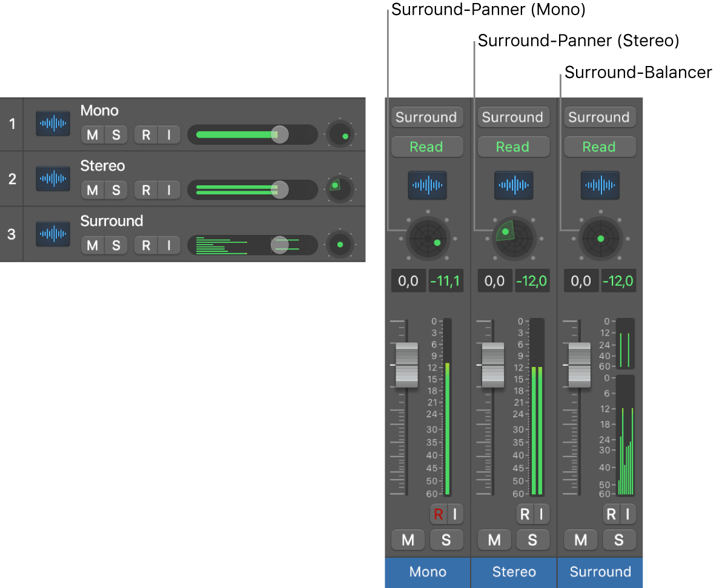Click the -11,1 peak level display
The image size is (722, 588).
coord(446,281)
